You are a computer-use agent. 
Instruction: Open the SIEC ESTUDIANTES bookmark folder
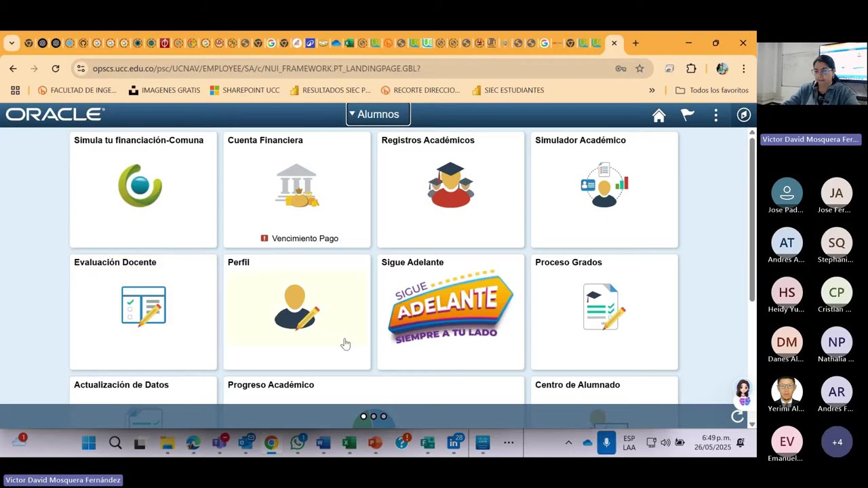[x=508, y=90]
